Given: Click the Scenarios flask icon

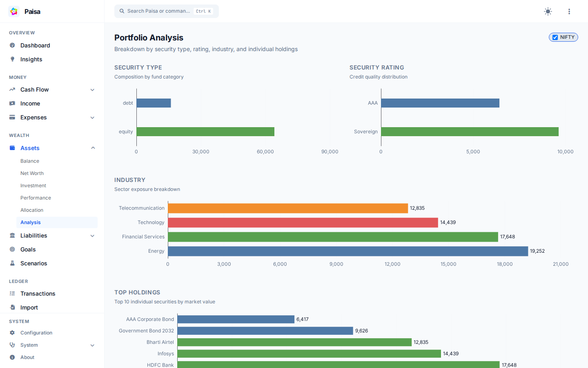Looking at the screenshot, I should (x=12, y=263).
